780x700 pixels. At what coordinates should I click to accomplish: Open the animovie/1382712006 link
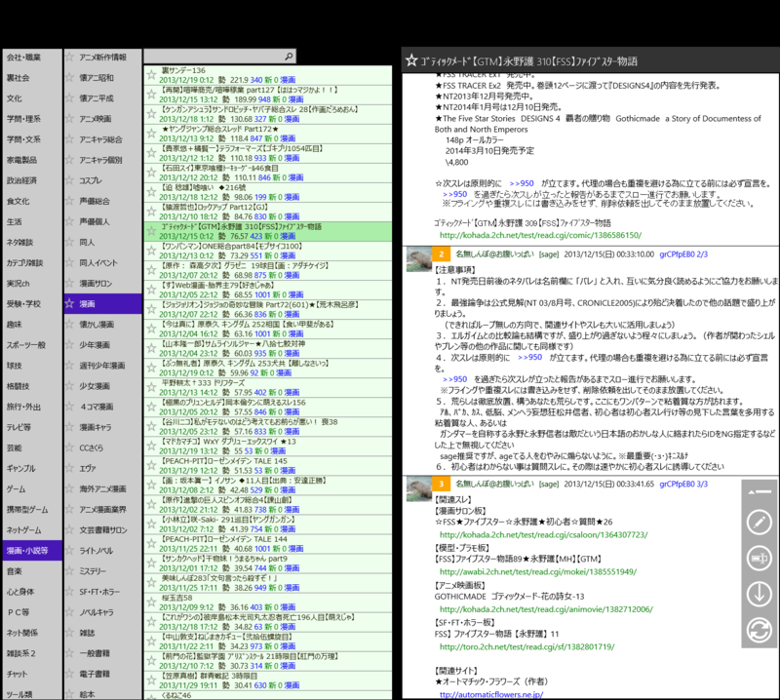click(546, 609)
